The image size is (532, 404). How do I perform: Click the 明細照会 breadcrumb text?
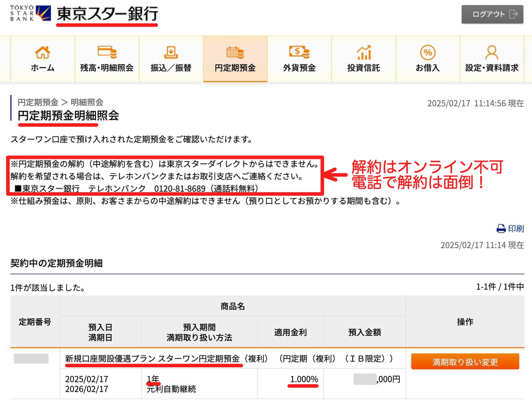point(87,103)
